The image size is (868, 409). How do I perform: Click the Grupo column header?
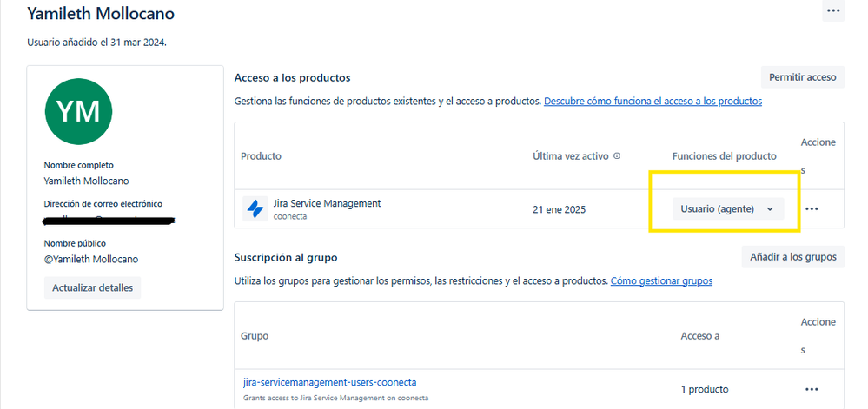point(255,336)
